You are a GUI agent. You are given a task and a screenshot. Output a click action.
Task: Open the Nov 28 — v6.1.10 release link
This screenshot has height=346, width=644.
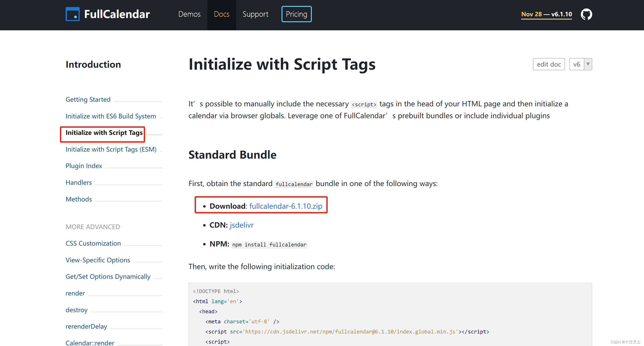tap(546, 14)
